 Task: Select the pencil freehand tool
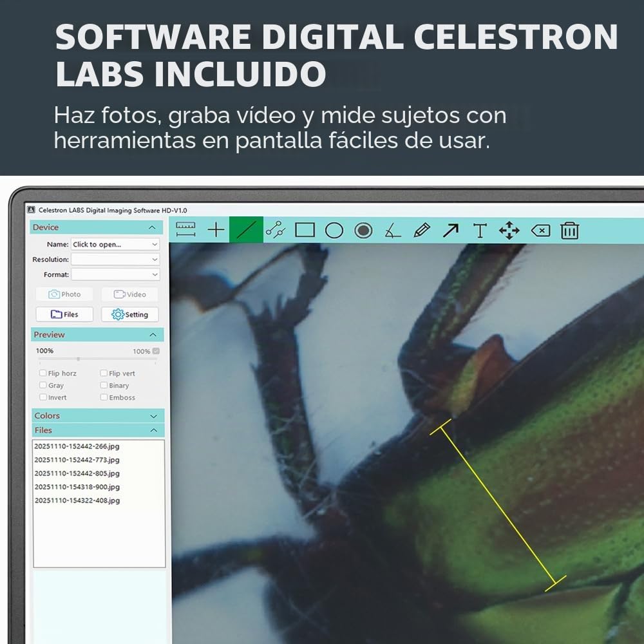coord(422,230)
